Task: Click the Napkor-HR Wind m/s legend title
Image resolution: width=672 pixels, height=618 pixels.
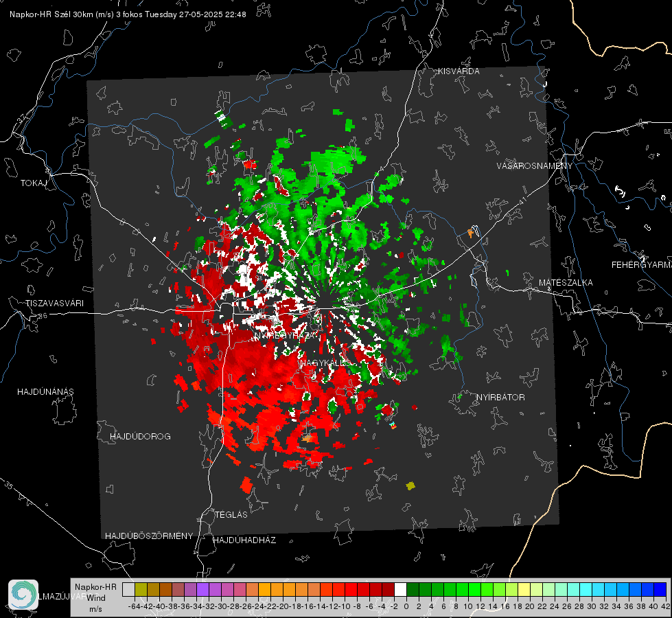Action: 95,598
